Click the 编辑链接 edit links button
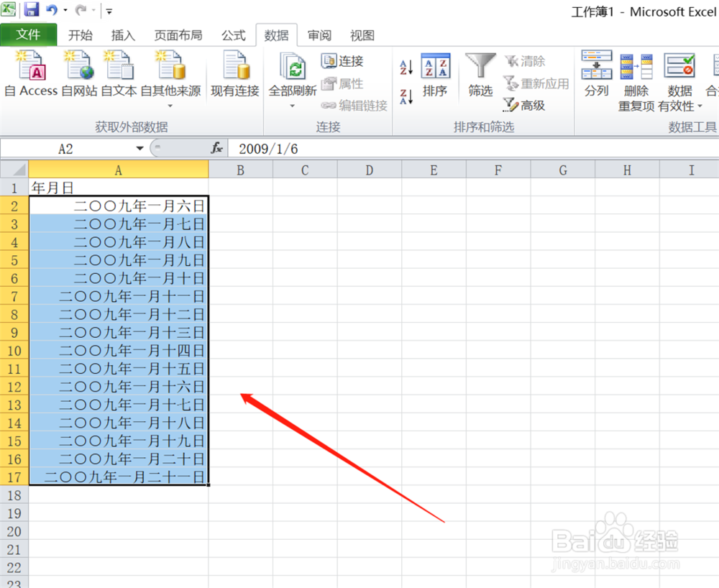 pyautogui.click(x=354, y=106)
